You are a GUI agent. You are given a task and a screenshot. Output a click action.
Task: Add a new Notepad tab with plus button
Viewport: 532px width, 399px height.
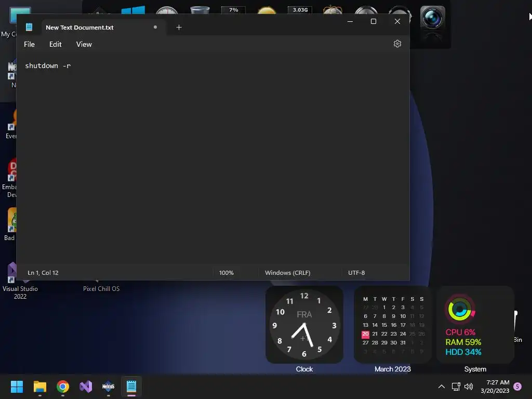[179, 28]
